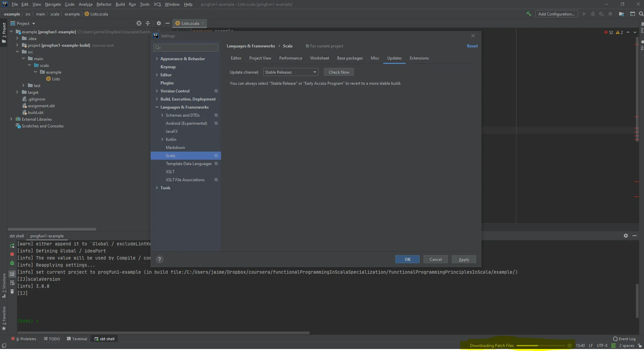Click OK in the Settings dialog
644x351 pixels.
[407, 259]
